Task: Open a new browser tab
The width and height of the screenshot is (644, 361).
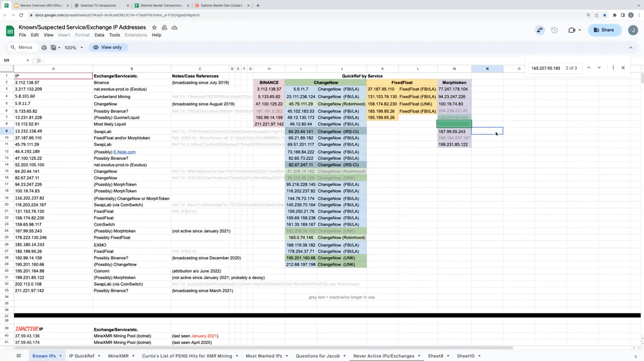Action: [258, 6]
